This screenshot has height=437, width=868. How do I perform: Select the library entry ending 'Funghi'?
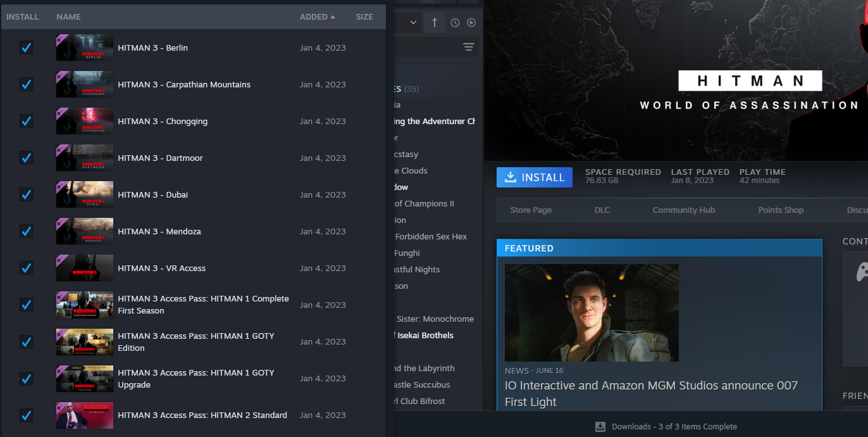407,253
